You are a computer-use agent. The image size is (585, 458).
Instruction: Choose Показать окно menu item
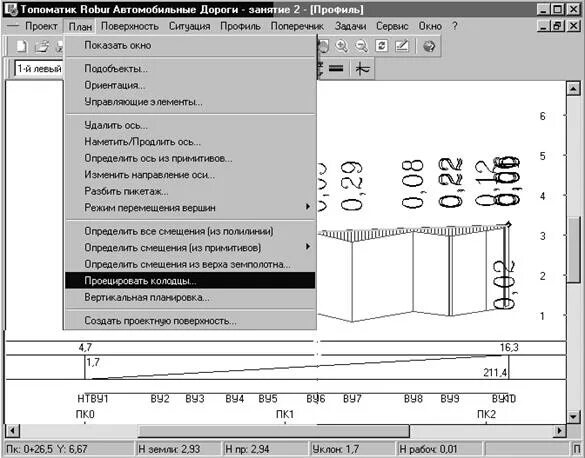(190, 46)
